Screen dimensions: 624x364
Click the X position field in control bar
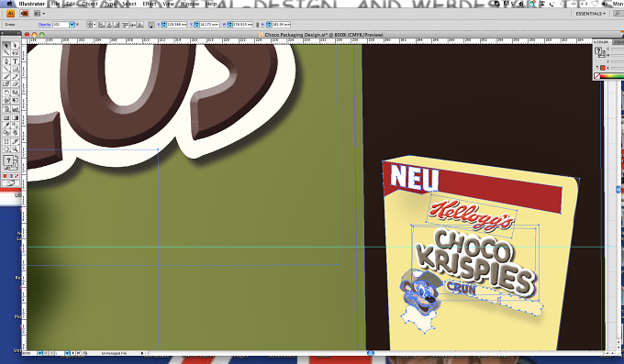tap(177, 25)
